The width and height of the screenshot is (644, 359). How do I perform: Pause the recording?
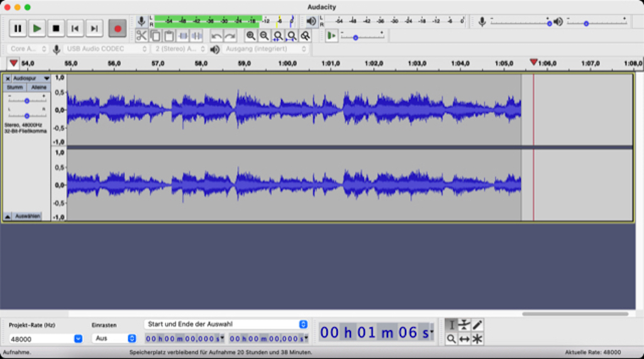tap(18, 28)
